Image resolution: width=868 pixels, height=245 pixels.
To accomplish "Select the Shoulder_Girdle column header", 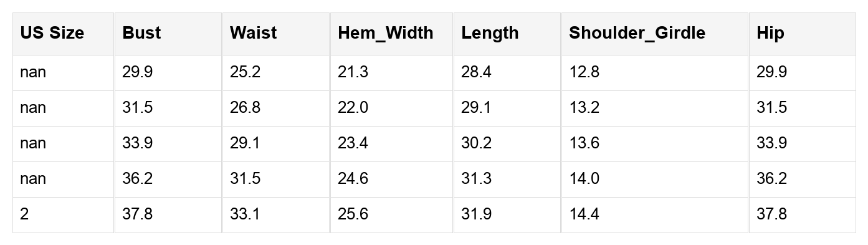I will [655, 34].
